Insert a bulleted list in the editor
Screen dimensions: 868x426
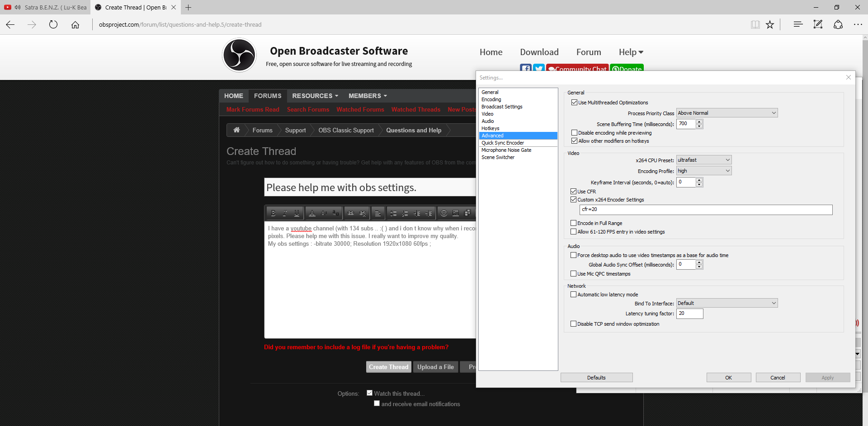393,213
